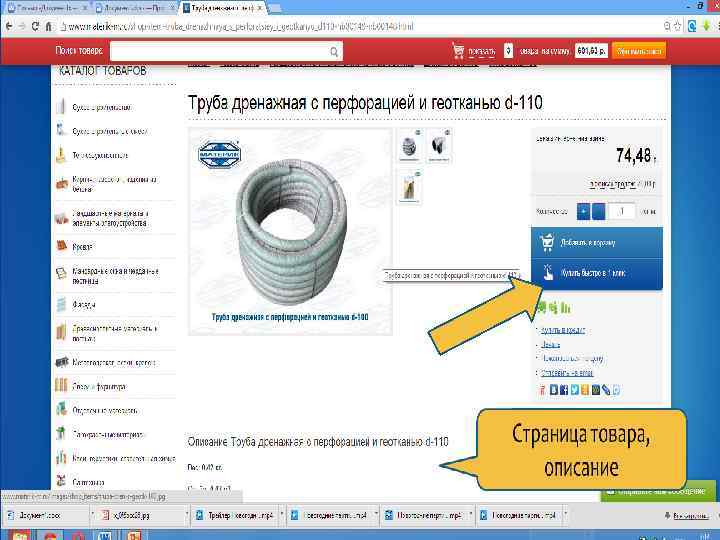The width and height of the screenshot is (720, 540).
Task: Click into the Поиск товара search field
Action: 219,51
